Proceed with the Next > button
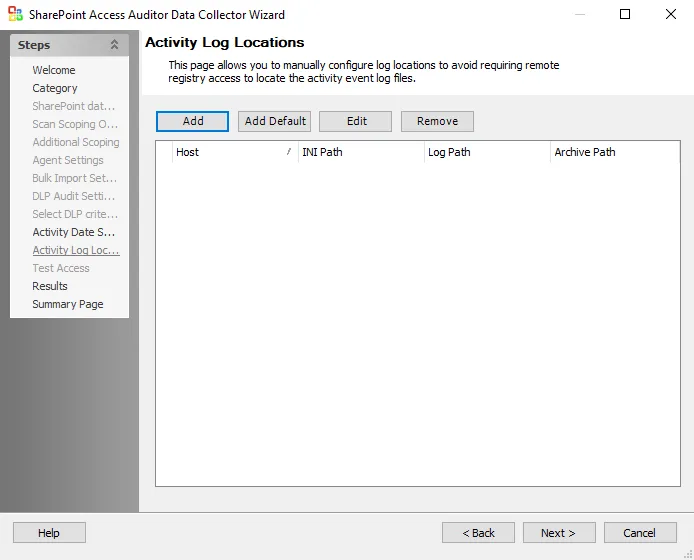The image size is (694, 560). (x=559, y=533)
